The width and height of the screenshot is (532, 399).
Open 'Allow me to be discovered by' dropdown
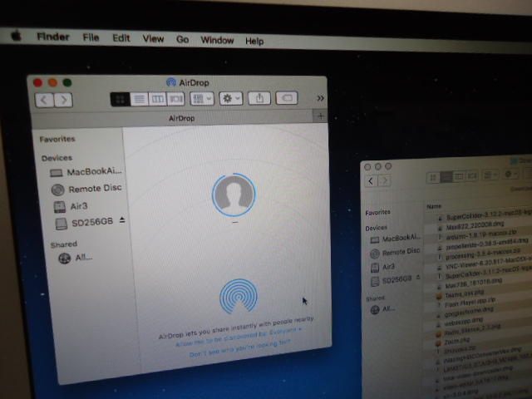click(238, 337)
